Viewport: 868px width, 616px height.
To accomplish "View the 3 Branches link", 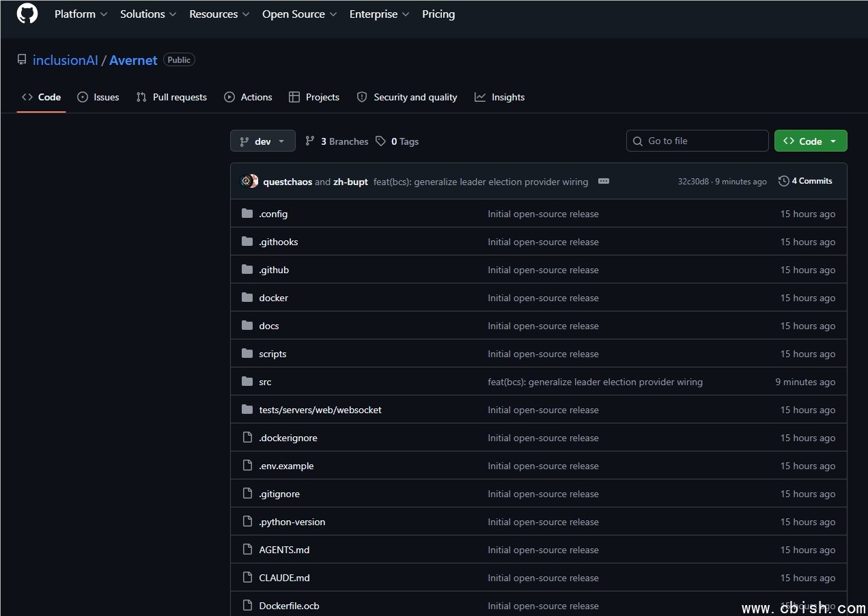I will pyautogui.click(x=337, y=141).
